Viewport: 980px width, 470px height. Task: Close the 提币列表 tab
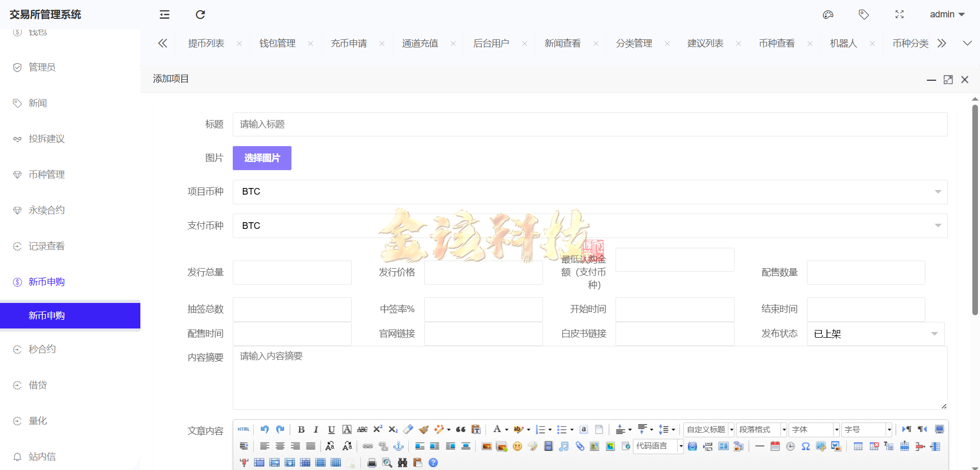pos(239,43)
